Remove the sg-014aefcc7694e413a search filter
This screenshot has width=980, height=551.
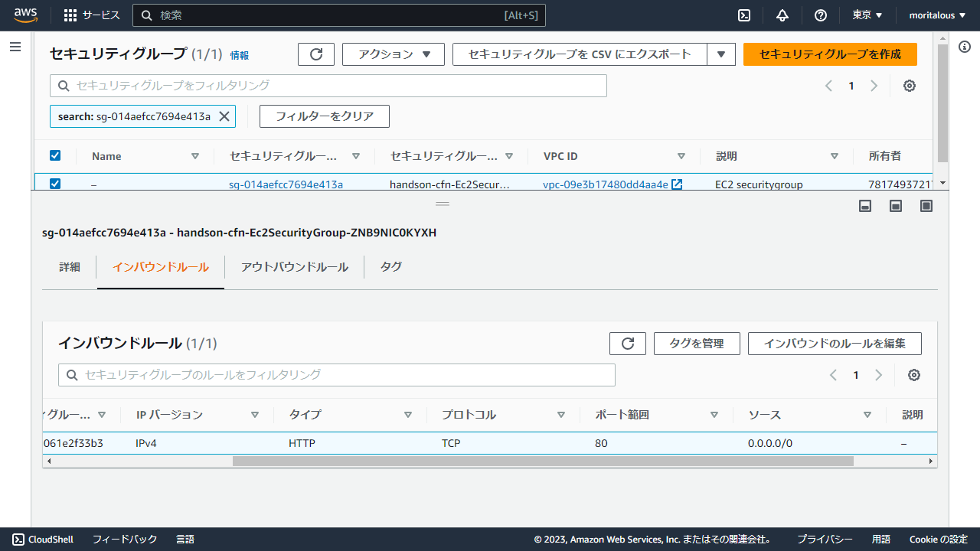(224, 116)
